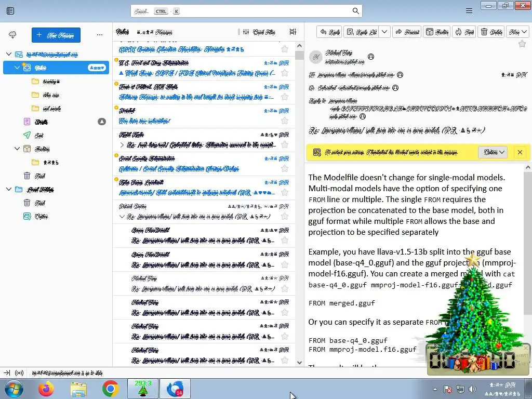Click the Get Messages cloud download icon
This screenshot has width=532, height=399.
coord(12,35)
